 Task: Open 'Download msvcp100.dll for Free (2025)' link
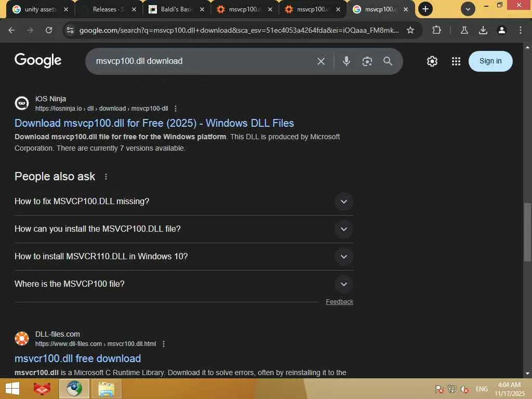(154, 123)
